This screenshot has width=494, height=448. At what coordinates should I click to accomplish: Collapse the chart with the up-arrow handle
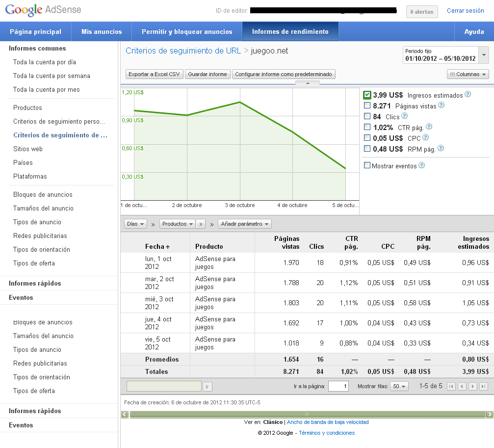(308, 83)
